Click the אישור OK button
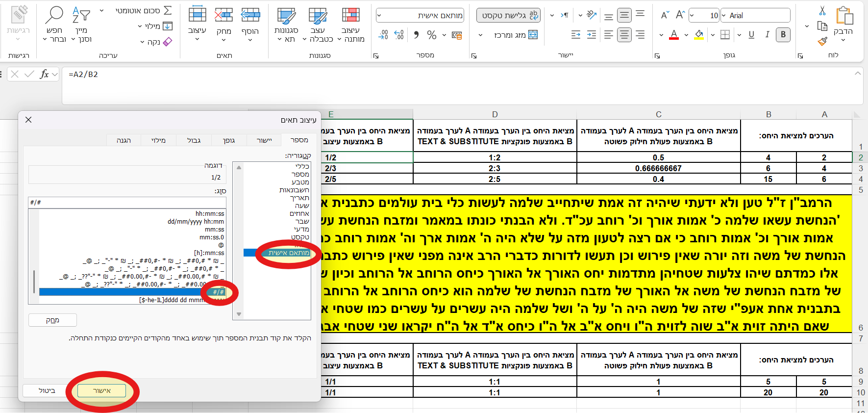 [101, 390]
